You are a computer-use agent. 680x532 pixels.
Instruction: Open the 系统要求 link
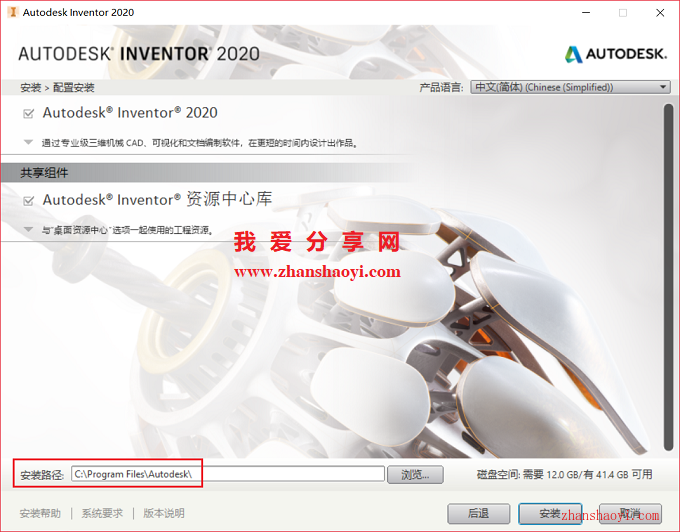[x=102, y=513]
